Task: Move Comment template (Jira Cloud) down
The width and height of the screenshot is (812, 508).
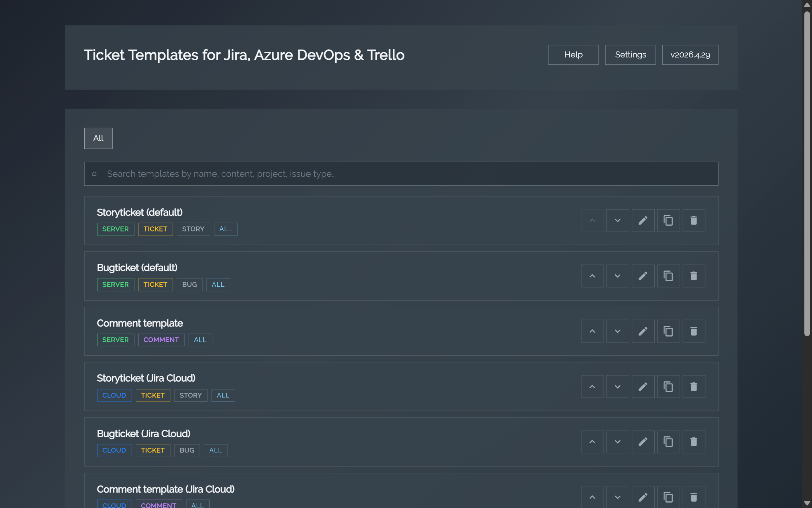Action: [617, 497]
